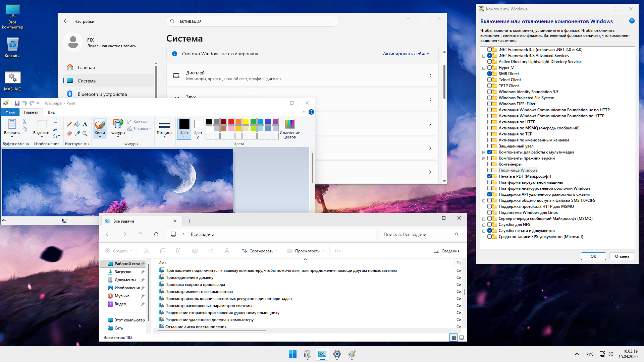Open Paint from the taskbar
Image resolution: width=644 pixels, height=362 pixels.
pyautogui.click(x=352, y=354)
